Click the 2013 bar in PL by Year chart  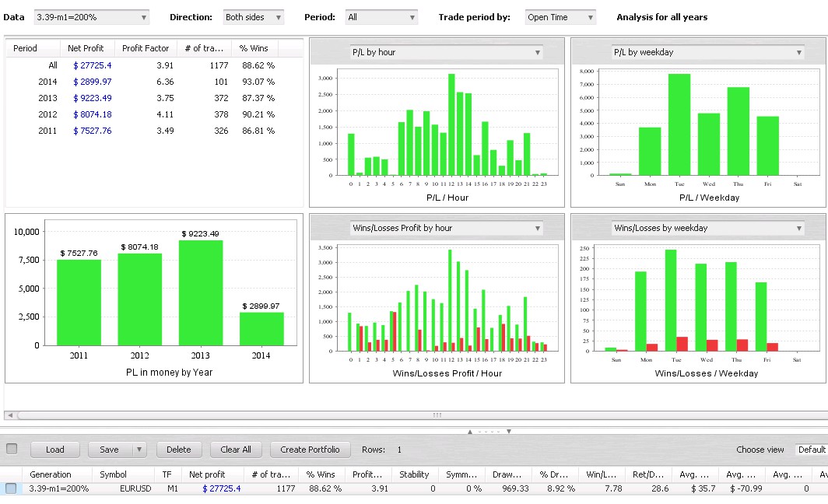[x=201, y=293]
